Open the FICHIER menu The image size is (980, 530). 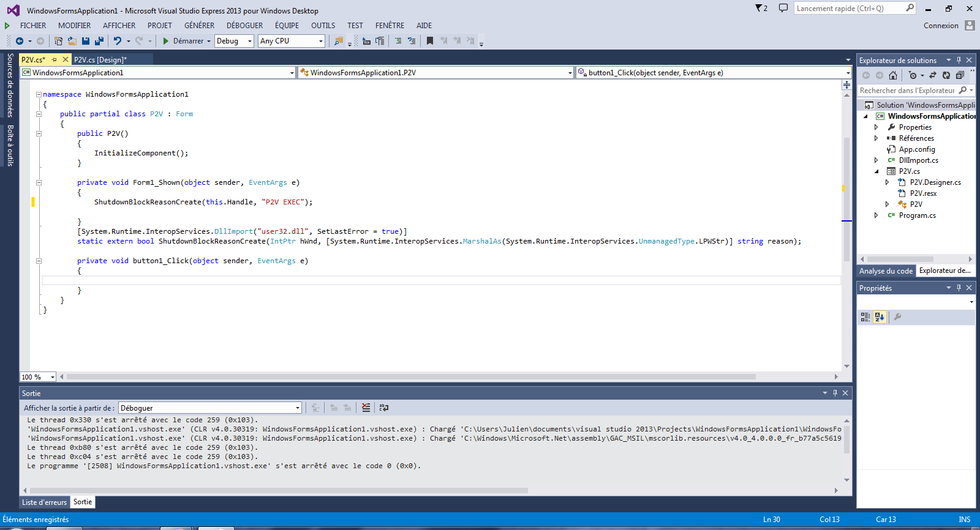click(33, 26)
